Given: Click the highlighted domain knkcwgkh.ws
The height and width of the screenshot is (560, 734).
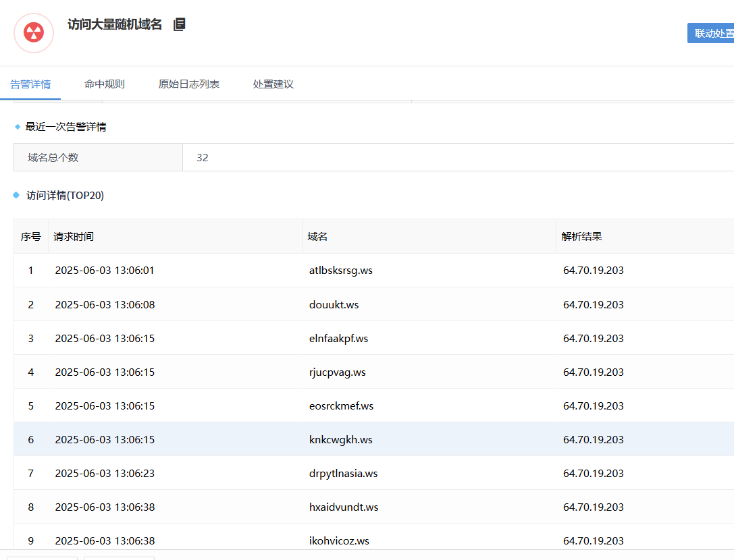Looking at the screenshot, I should pyautogui.click(x=341, y=439).
